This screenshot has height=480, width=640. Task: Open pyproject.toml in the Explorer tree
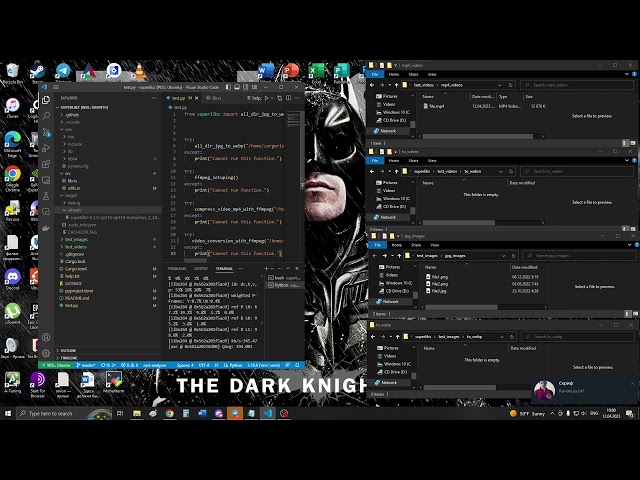coord(79,291)
